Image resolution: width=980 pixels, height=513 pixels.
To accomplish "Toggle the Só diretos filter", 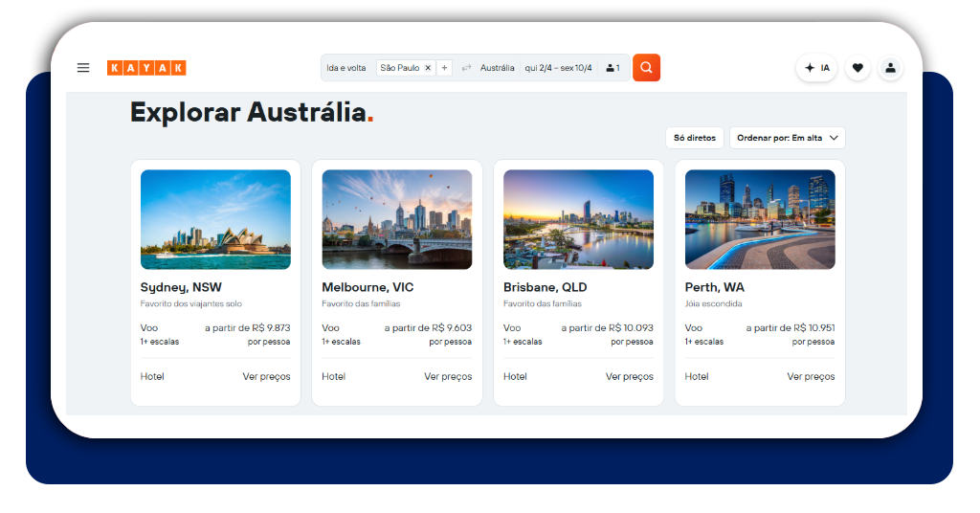I will 695,138.
